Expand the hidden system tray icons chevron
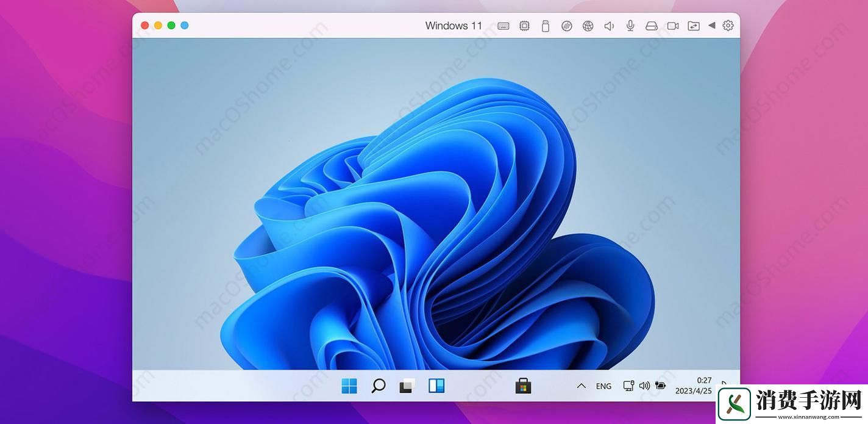 tap(581, 386)
